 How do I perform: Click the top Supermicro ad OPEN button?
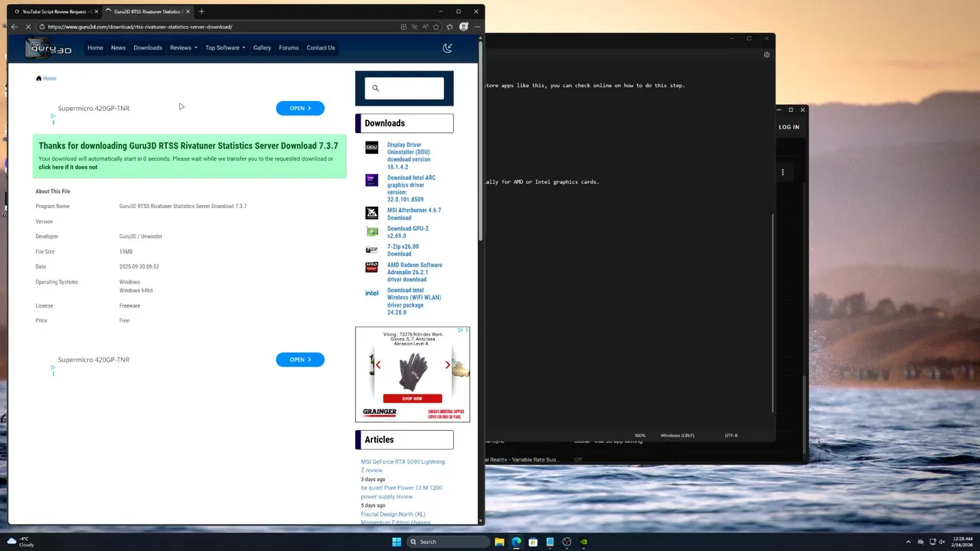click(300, 108)
